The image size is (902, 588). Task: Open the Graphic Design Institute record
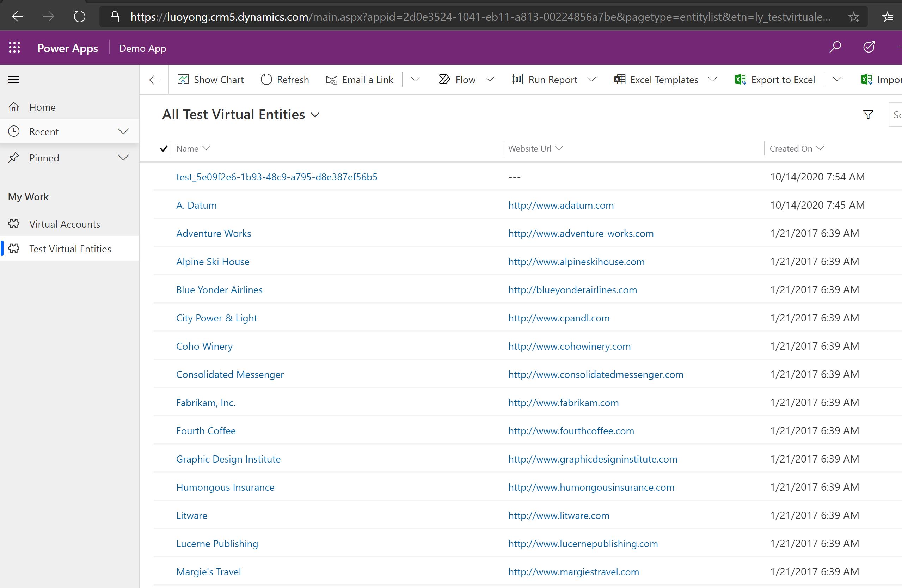point(228,459)
